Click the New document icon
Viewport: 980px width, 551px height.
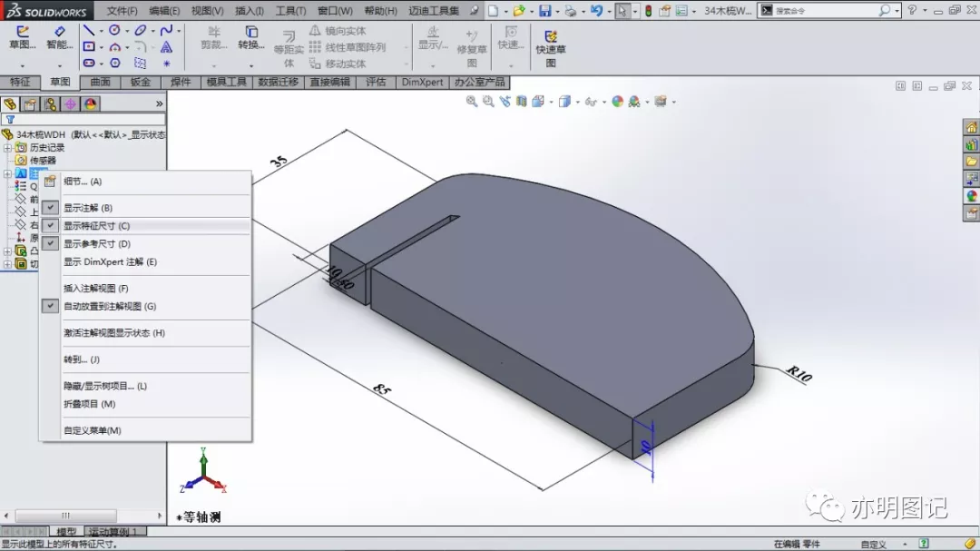493,11
